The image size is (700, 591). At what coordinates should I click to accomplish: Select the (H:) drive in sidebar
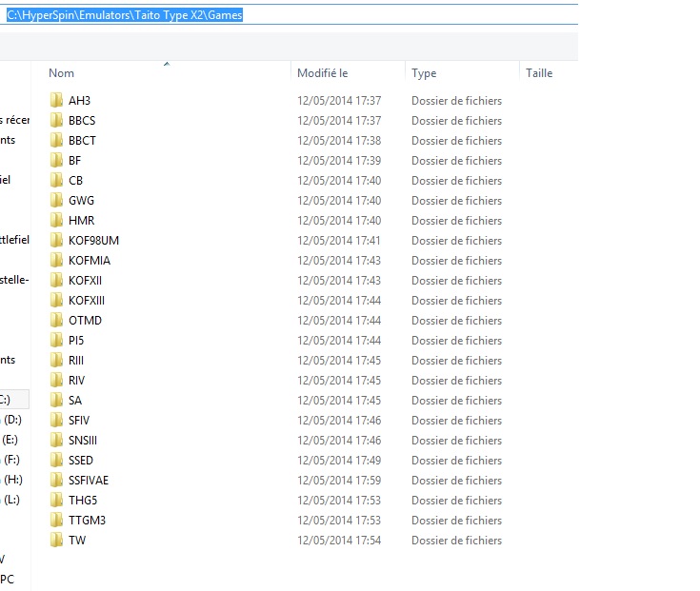[x=13, y=480]
